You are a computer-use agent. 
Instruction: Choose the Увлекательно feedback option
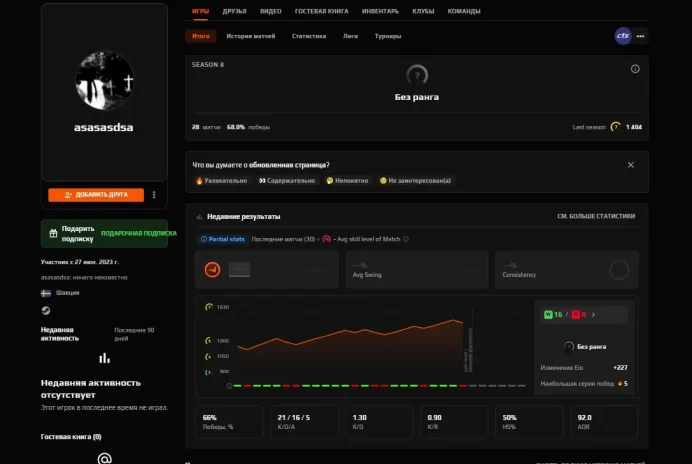[222, 181]
